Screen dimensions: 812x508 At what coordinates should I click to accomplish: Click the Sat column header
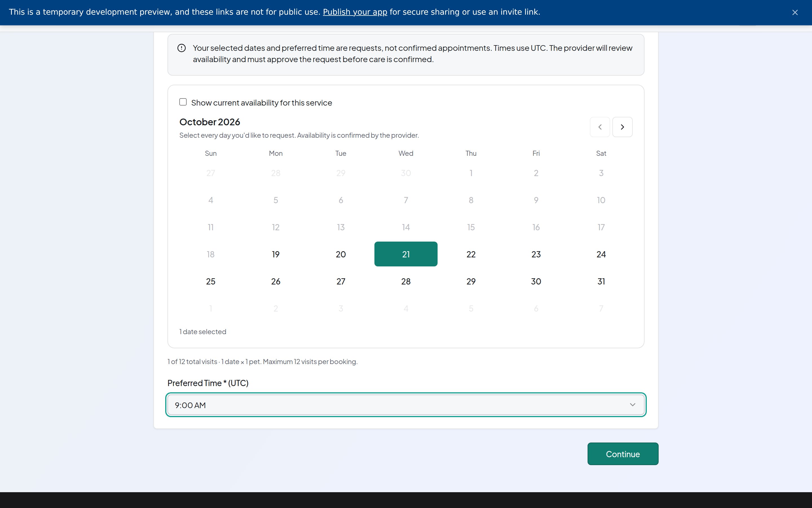click(601, 153)
